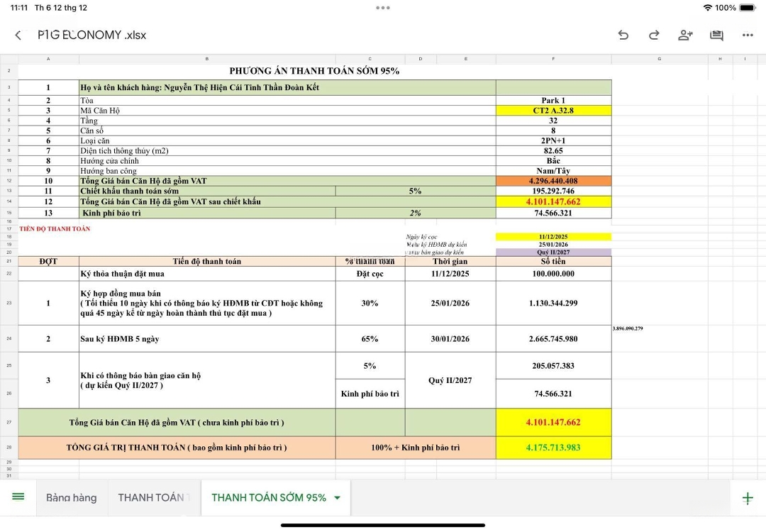This screenshot has width=766, height=532.
Task: Select the row 23 header
Action: point(9,303)
